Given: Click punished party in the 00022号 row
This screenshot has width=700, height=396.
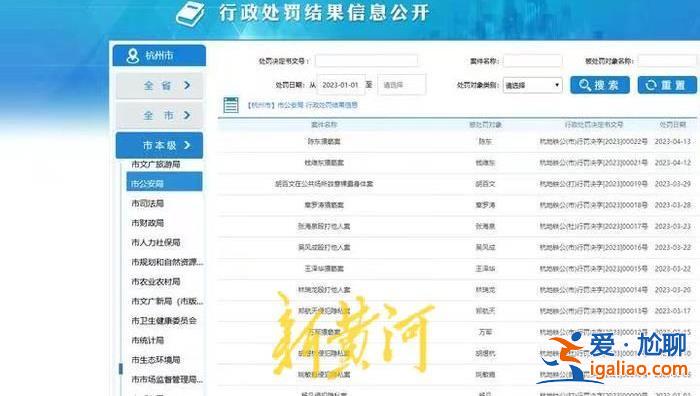Looking at the screenshot, I should 485,142.
